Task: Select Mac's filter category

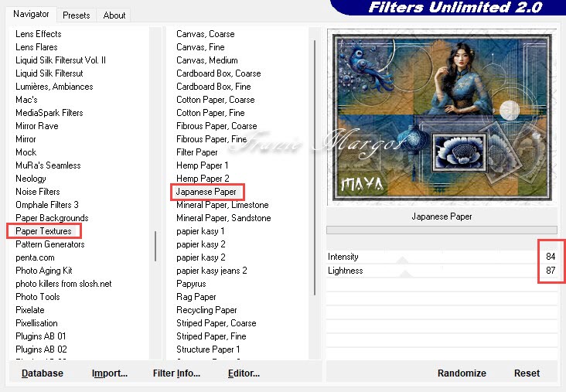Action: click(26, 100)
